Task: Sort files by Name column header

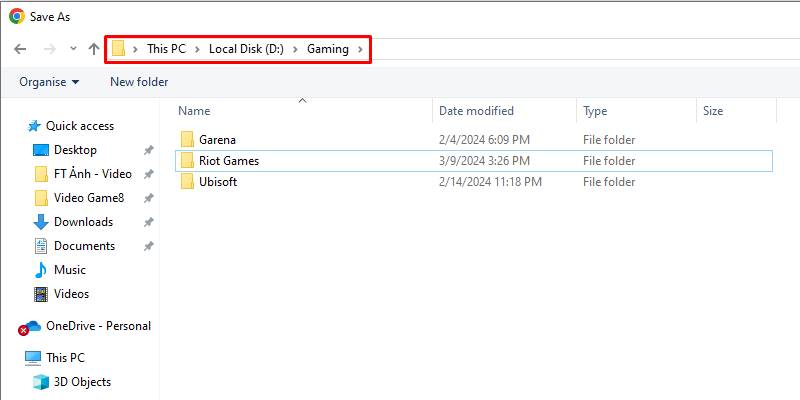Action: coord(194,111)
